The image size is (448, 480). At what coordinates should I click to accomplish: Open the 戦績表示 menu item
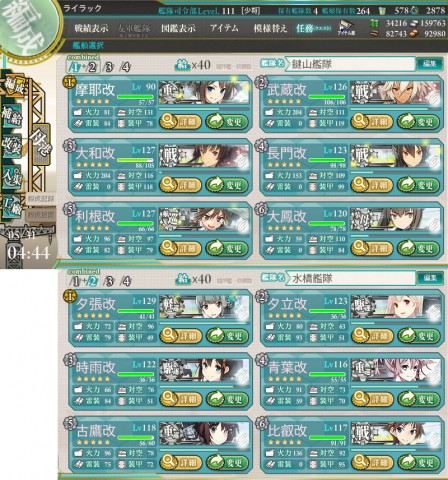(x=91, y=28)
